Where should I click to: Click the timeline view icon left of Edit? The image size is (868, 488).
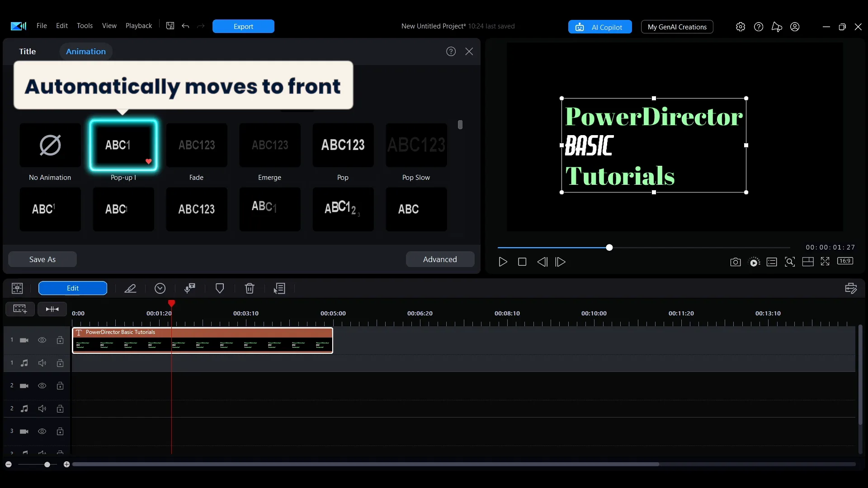pos(17,288)
